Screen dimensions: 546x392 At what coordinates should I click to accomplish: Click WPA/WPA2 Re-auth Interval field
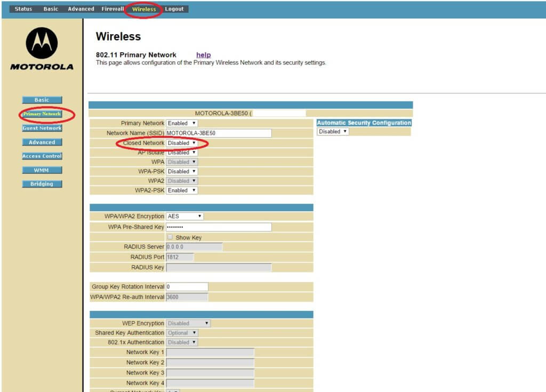(187, 297)
